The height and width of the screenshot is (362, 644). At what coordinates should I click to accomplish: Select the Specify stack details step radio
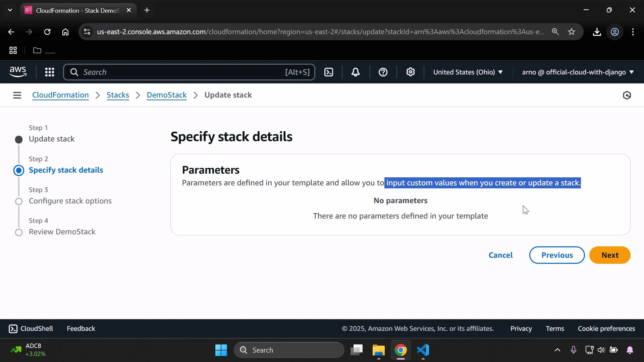19,170
